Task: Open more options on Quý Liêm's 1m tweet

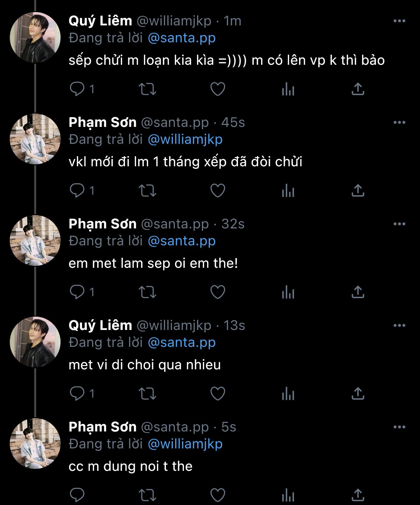Action: click(x=399, y=21)
